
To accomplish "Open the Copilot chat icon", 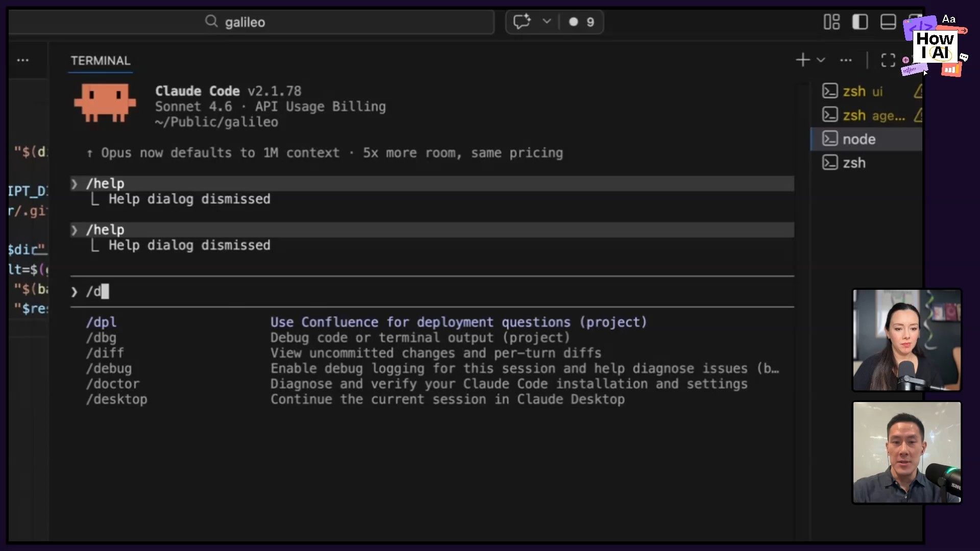I will [522, 22].
